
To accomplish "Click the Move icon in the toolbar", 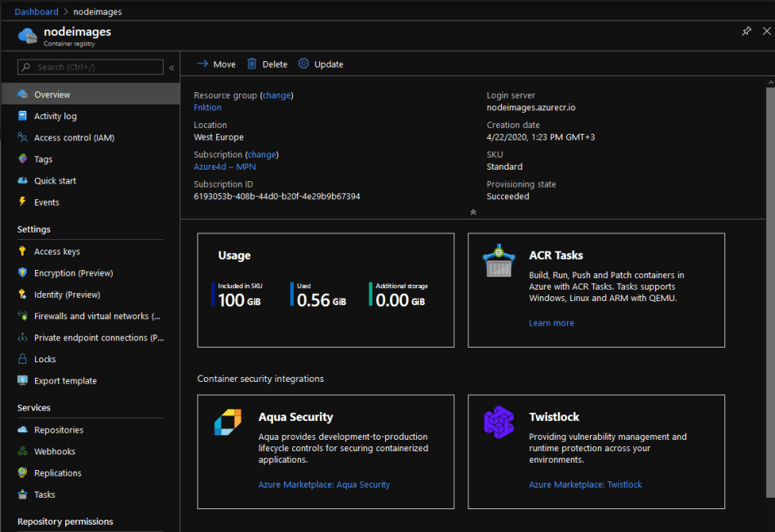I will click(x=201, y=64).
